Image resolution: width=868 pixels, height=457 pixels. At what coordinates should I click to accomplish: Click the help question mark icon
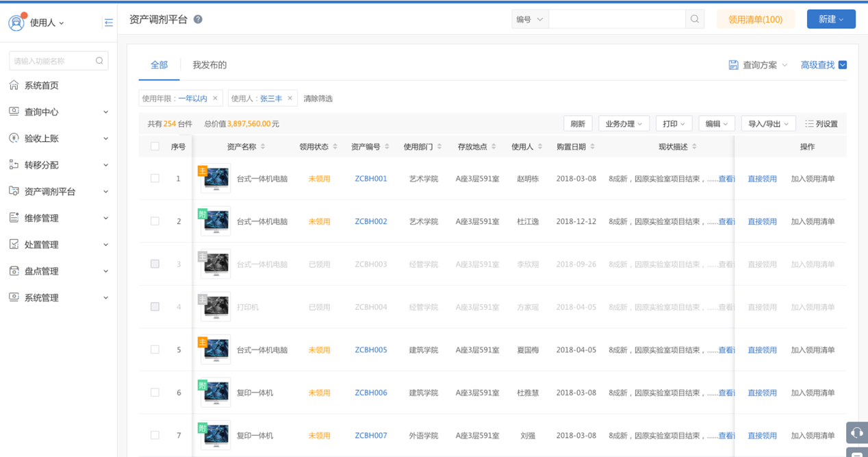click(x=198, y=19)
